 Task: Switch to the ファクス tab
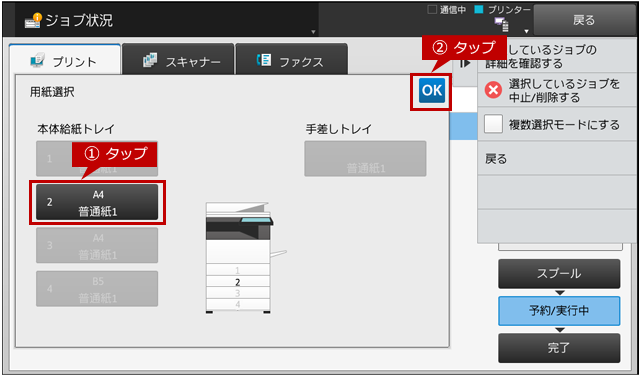[291, 60]
